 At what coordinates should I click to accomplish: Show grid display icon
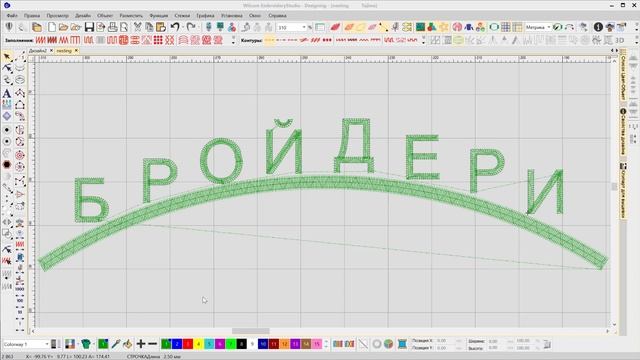click(506, 27)
